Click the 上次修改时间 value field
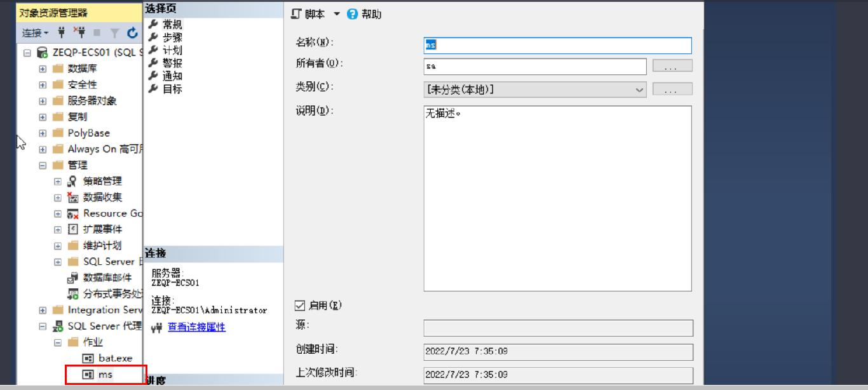Screen dimensions: 868x390 click(559, 375)
